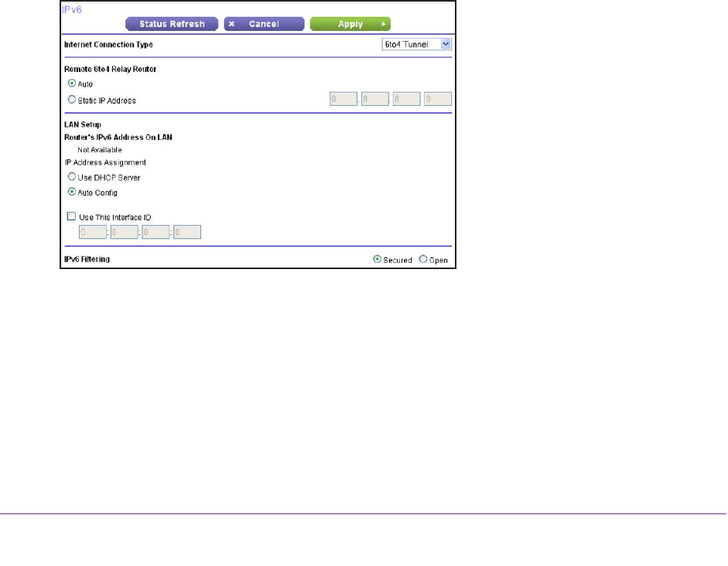Click the IPv6 page title

(72, 10)
